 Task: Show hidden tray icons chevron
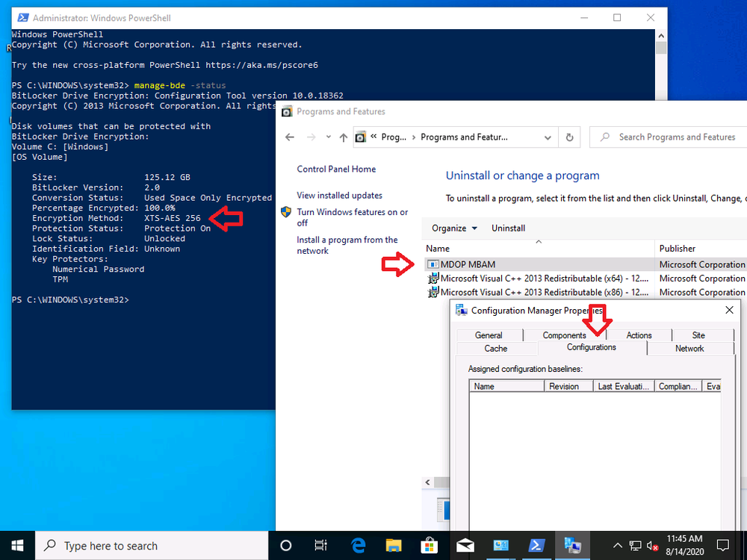[x=618, y=546]
